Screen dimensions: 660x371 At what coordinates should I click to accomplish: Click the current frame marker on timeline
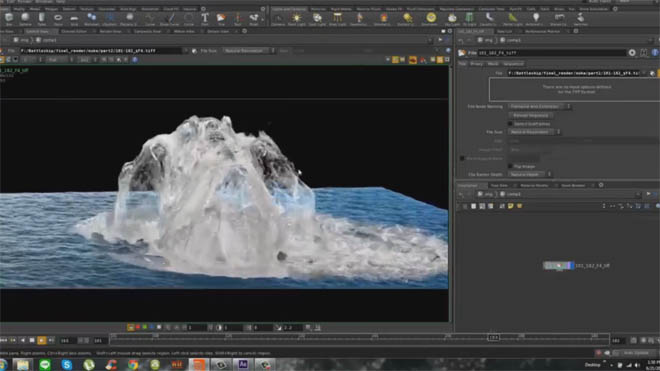(493, 338)
